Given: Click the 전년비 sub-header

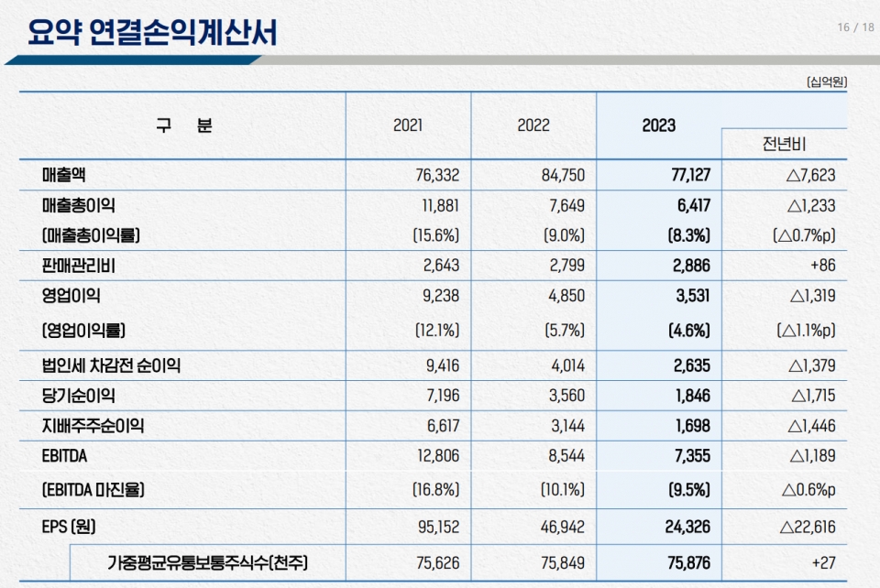Looking at the screenshot, I should click(784, 145).
